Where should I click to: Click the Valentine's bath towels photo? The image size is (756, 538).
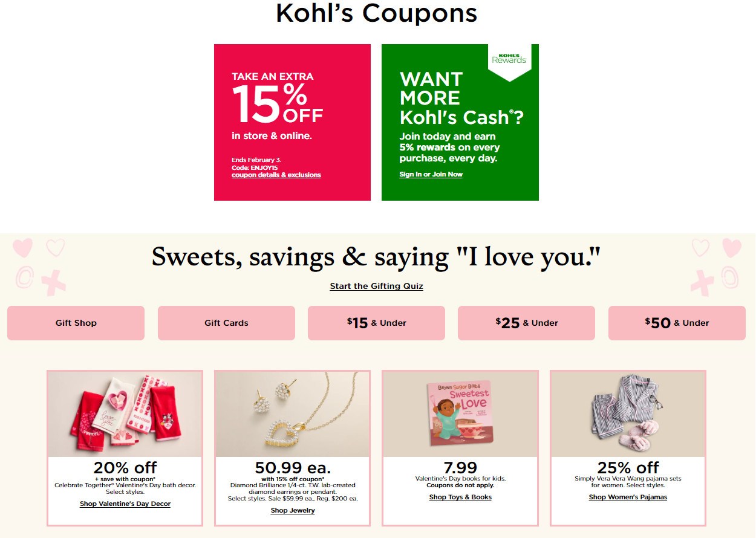point(125,412)
